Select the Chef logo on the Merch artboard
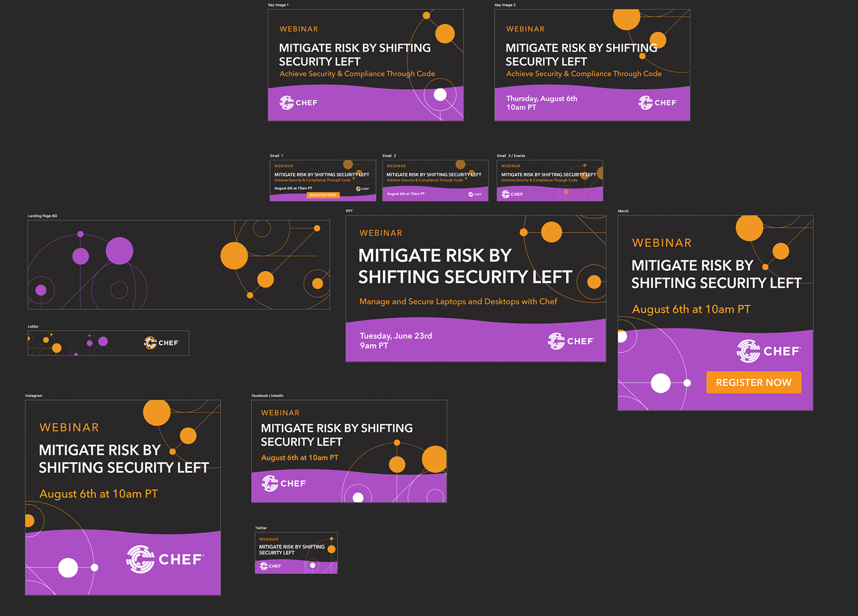Screen dimensions: 858x616 (x=769, y=351)
